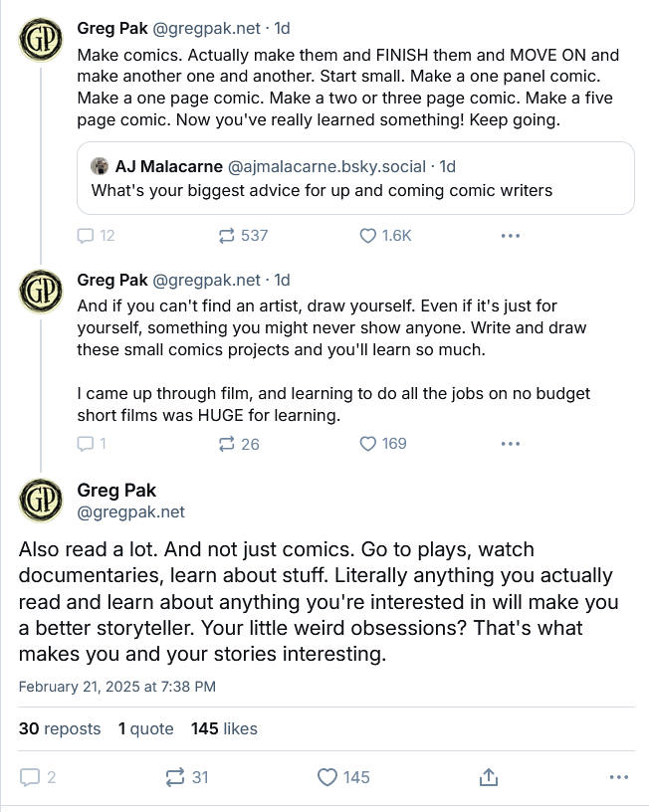Open more options on first post
649x812 pixels.
(511, 236)
